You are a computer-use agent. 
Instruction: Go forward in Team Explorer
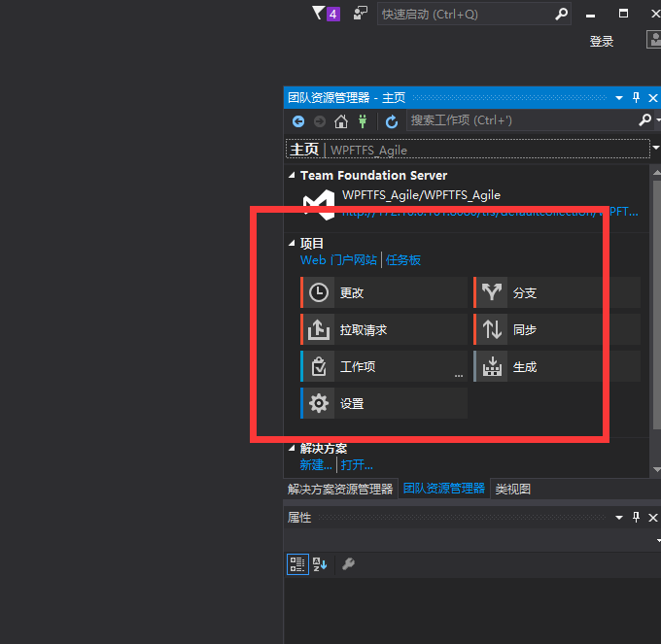point(320,121)
